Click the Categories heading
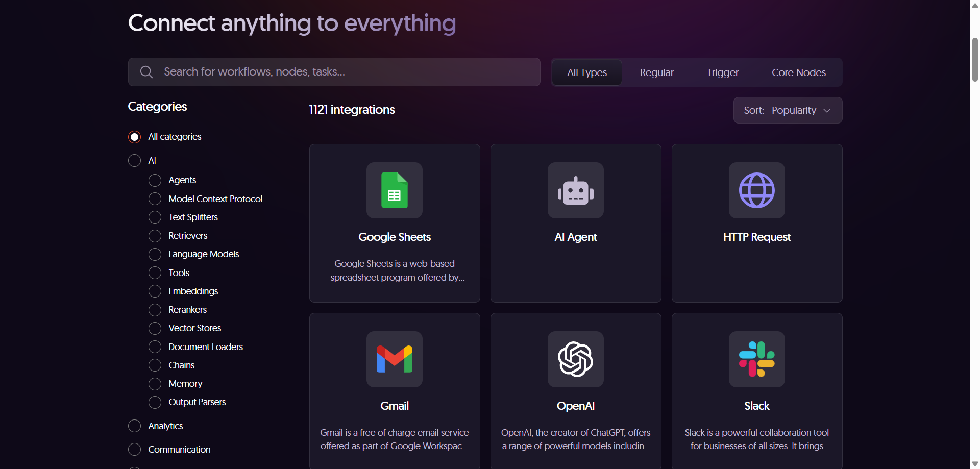 [x=157, y=107]
